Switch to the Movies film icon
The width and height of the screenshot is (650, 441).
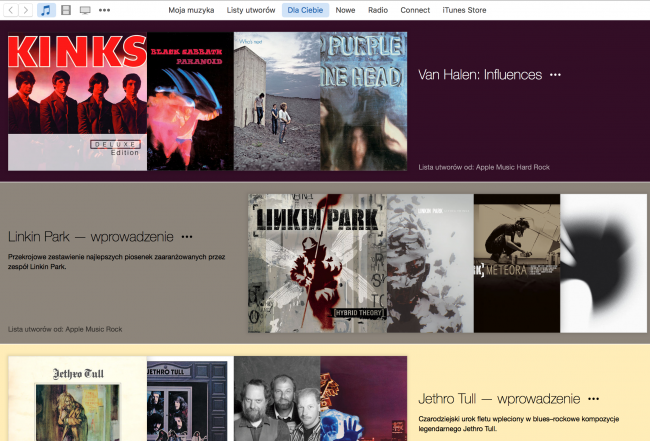click(x=66, y=10)
